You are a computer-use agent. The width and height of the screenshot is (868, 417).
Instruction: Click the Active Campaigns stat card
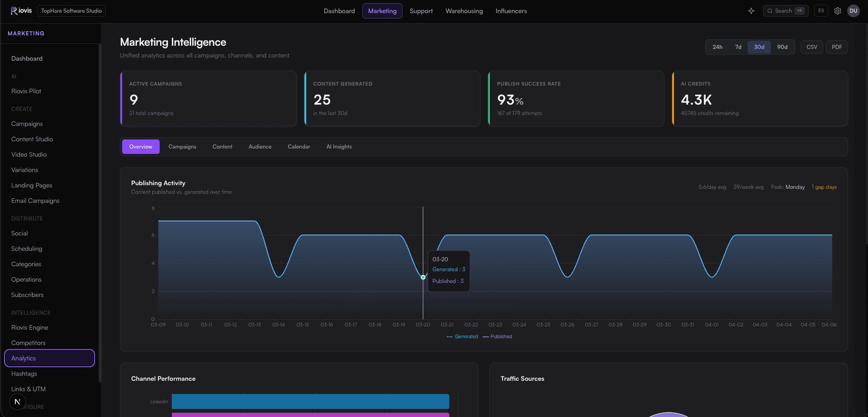pyautogui.click(x=209, y=98)
